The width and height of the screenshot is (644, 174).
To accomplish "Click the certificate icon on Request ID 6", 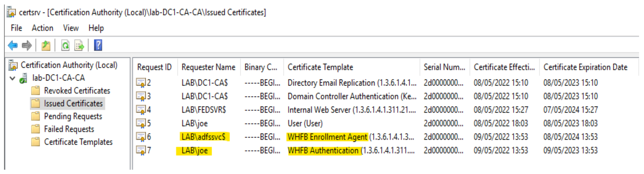I will point(141,137).
